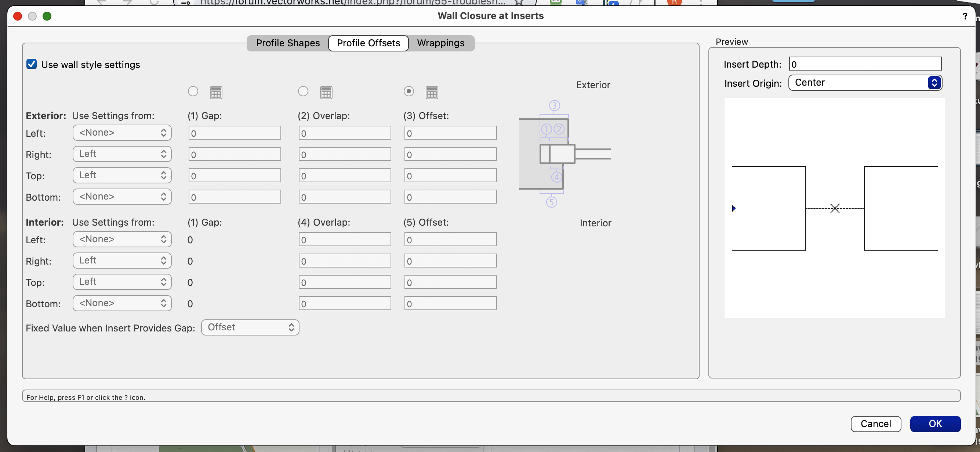Bookmark the page with the star icon

pyautogui.click(x=519, y=2)
